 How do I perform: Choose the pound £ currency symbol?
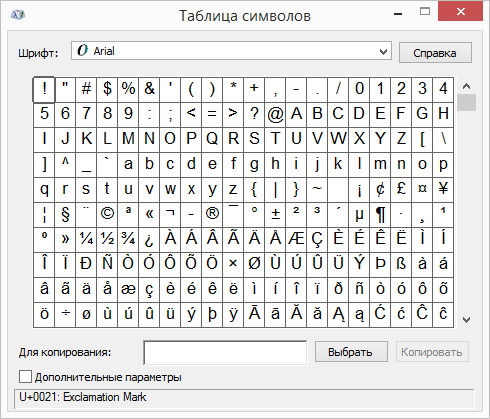coord(401,189)
